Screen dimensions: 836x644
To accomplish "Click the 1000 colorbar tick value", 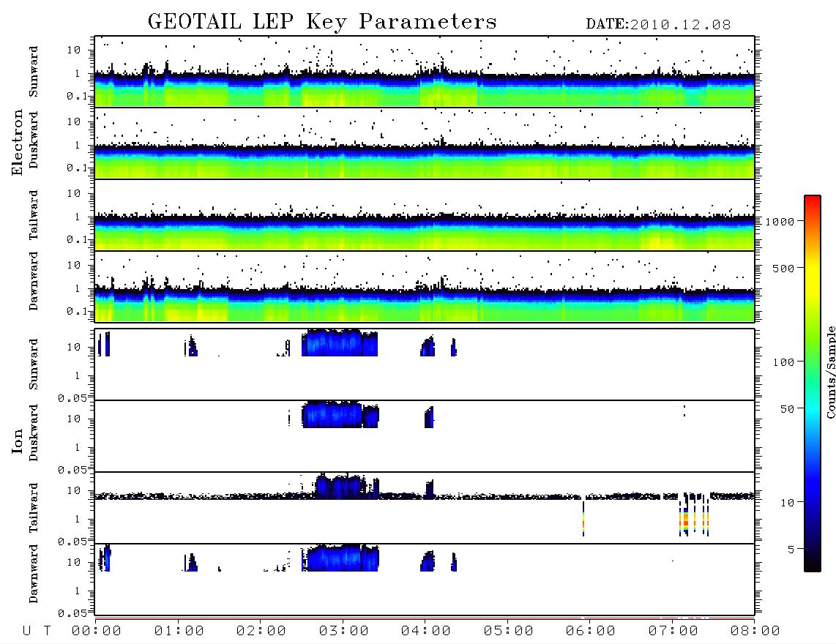I will [x=780, y=222].
